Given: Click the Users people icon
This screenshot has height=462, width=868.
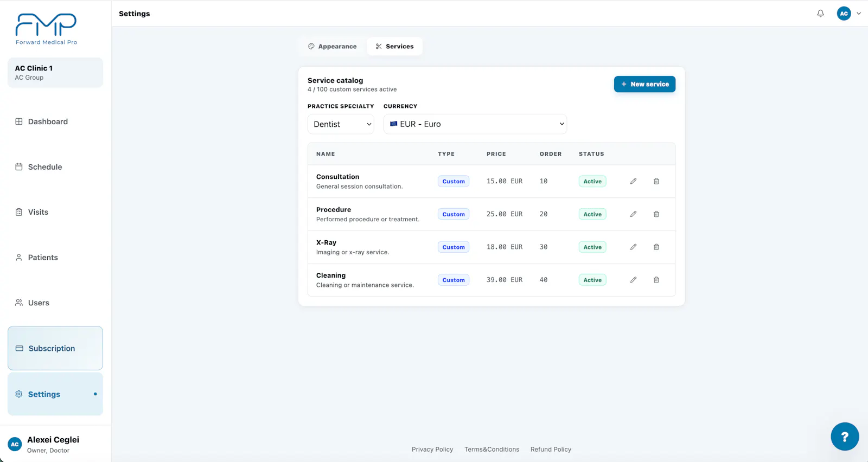Looking at the screenshot, I should tap(19, 303).
